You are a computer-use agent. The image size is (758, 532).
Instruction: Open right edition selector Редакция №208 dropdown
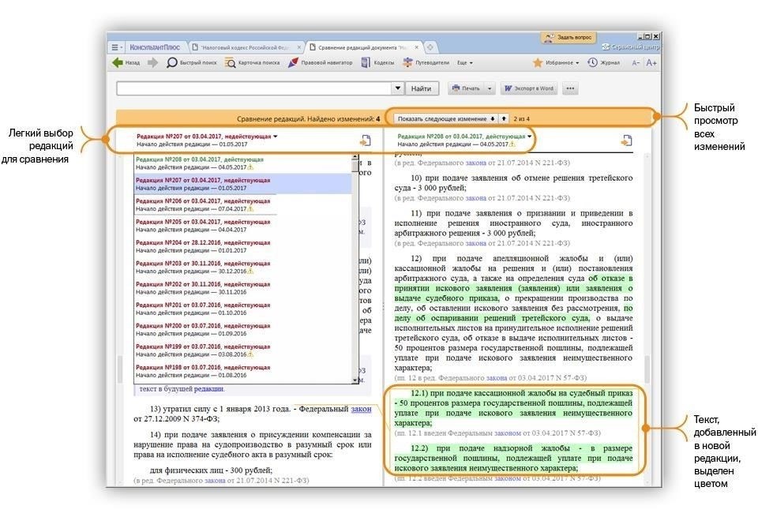(466, 136)
